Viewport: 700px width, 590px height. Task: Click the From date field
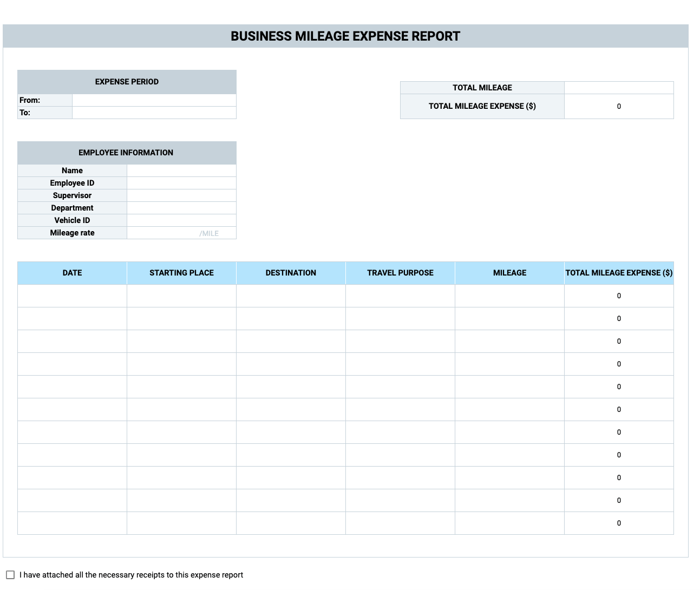click(153, 100)
